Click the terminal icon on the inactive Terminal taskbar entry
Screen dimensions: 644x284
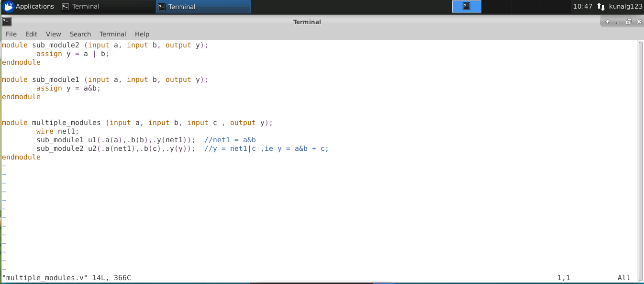66,6
